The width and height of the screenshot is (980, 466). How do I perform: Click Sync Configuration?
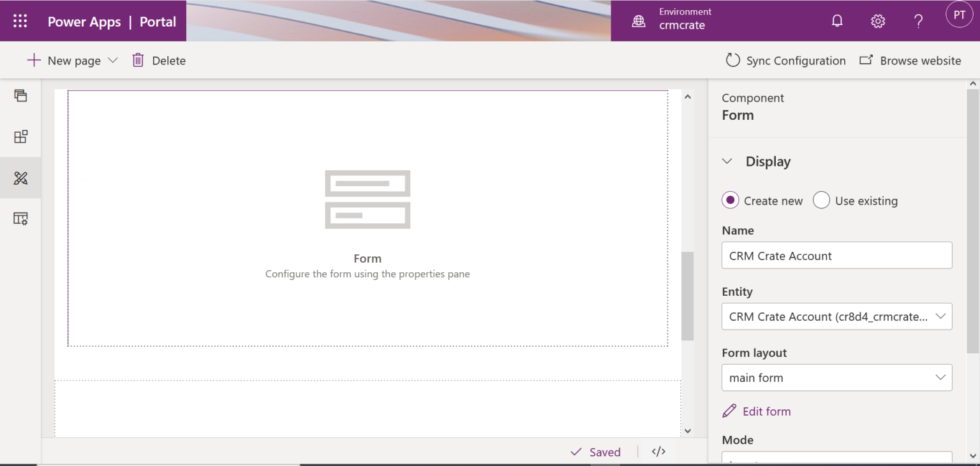coord(785,60)
